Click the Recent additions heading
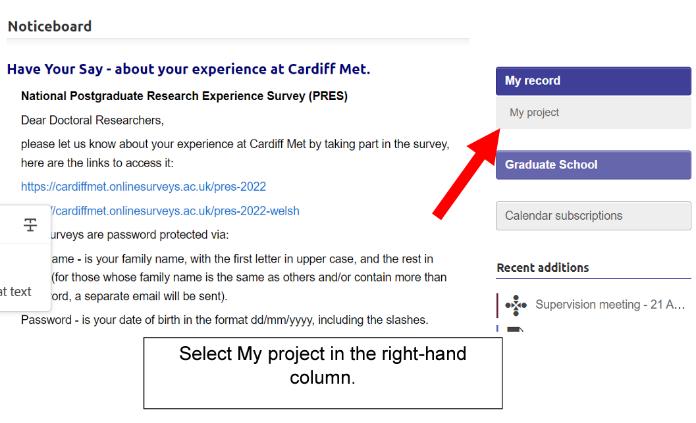Image resolution: width=696 pixels, height=423 pixels. click(x=542, y=268)
